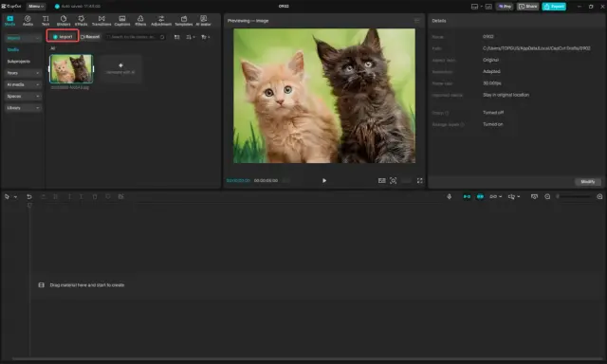Click the Redo icon
The width and height of the screenshot is (607, 364).
tap(43, 196)
